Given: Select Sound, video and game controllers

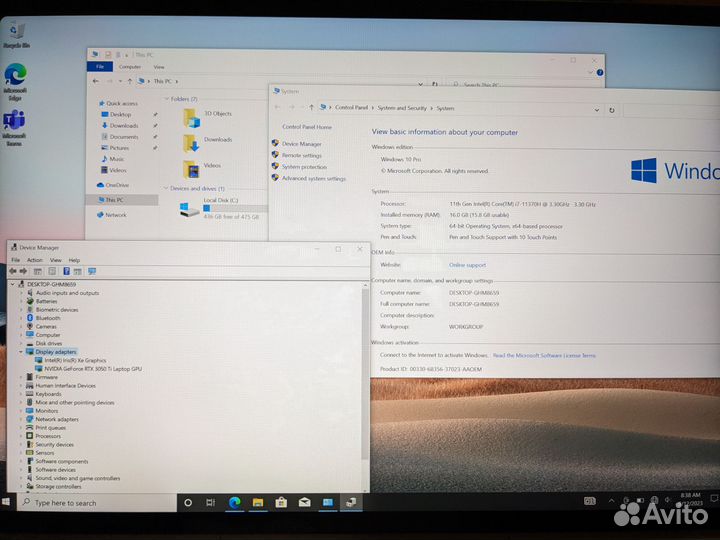Looking at the screenshot, I should 78,478.
